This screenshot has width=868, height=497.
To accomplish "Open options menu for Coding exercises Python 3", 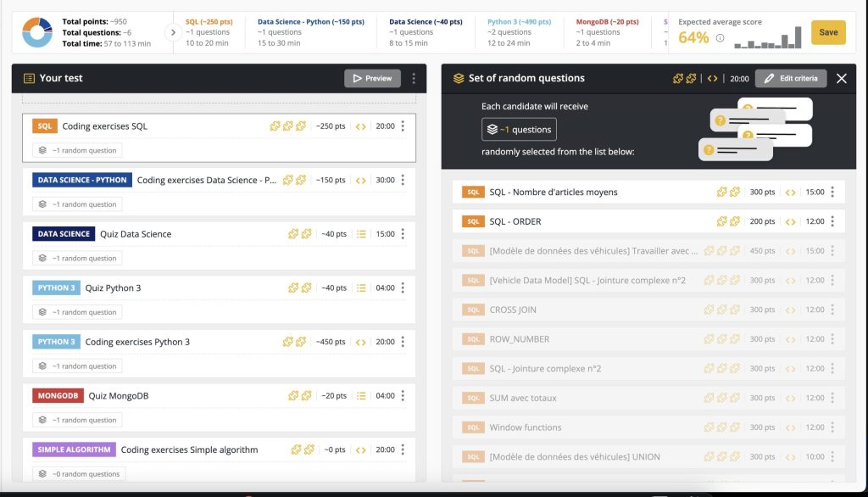I will (x=403, y=342).
